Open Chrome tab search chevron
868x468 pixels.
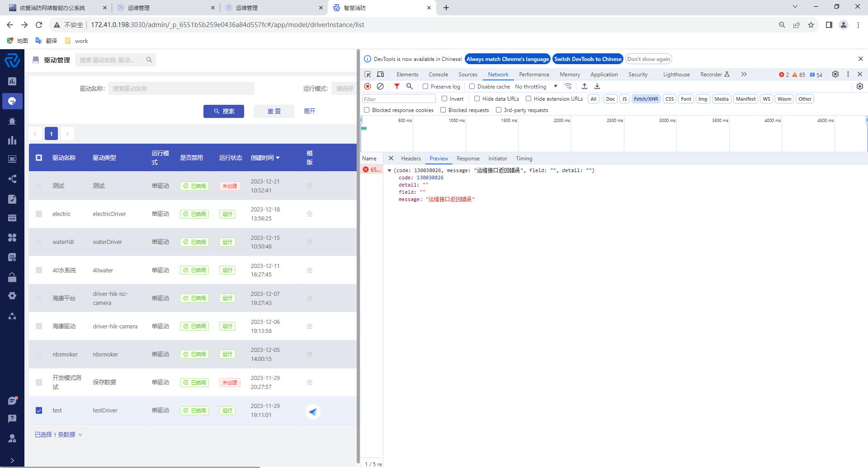(795, 7)
